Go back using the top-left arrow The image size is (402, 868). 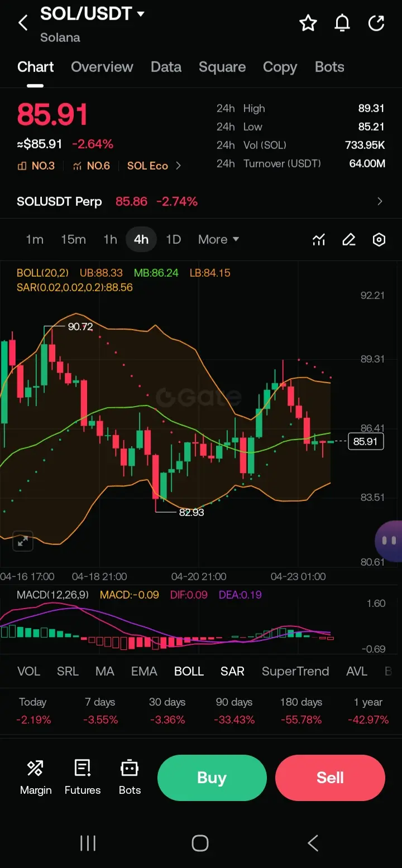pos(23,23)
